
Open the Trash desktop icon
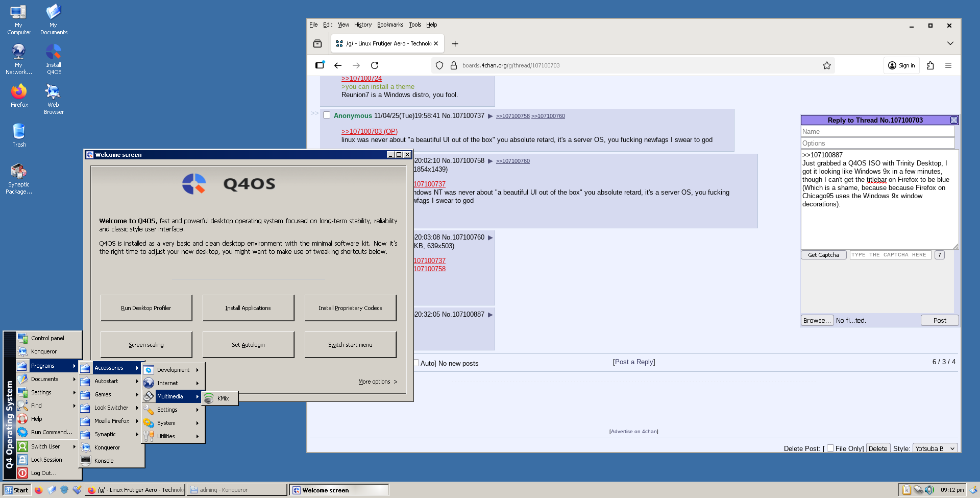[19, 135]
